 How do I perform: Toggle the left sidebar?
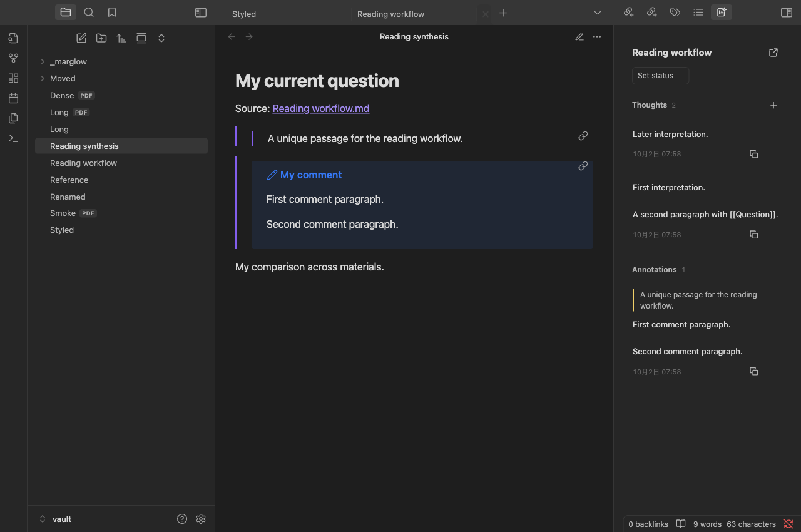(x=201, y=13)
